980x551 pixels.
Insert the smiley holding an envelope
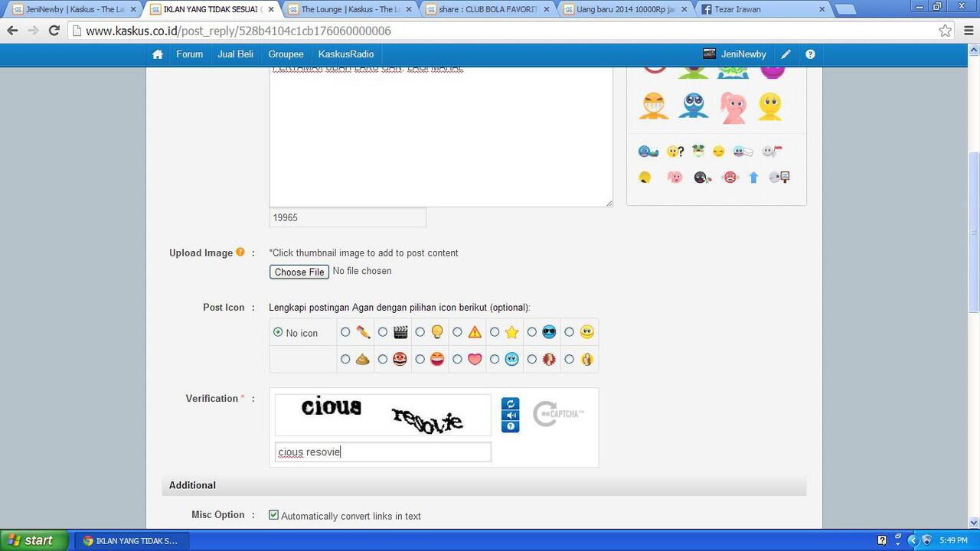pos(743,152)
